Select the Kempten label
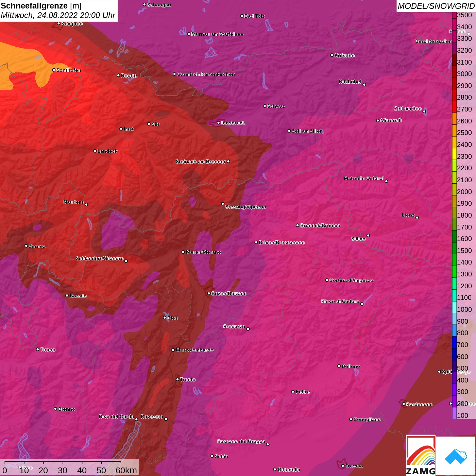The height and width of the screenshot is (476, 476). point(72,23)
